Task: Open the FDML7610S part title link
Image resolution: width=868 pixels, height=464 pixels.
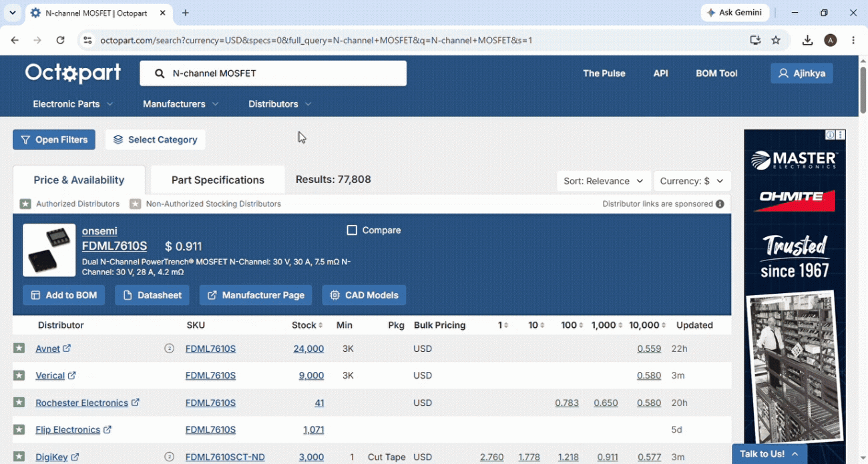Action: pyautogui.click(x=114, y=246)
